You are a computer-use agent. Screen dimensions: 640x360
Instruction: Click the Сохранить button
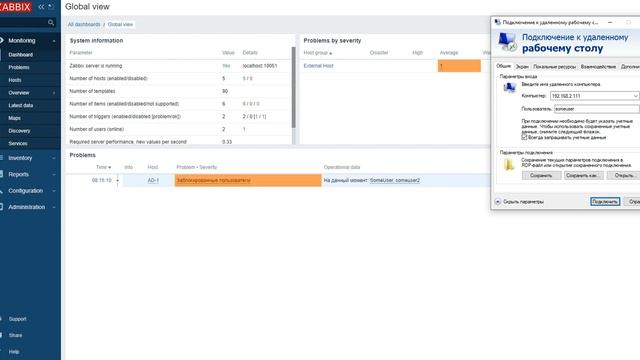coord(541,176)
